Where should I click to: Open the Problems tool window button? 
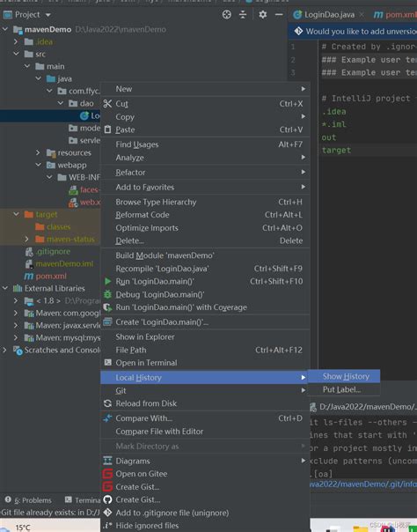click(x=28, y=500)
